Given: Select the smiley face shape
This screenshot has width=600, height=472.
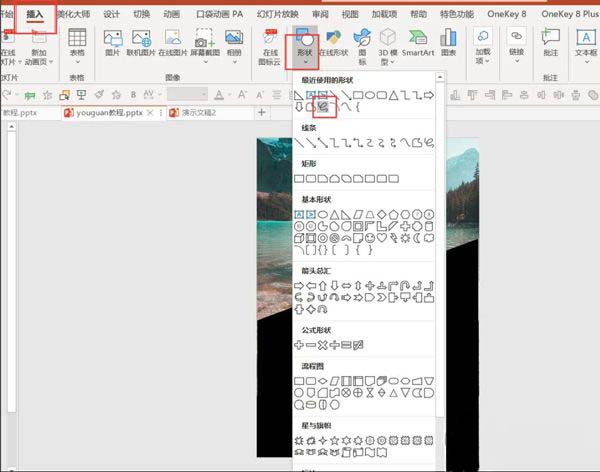Looking at the screenshot, I should 370,238.
